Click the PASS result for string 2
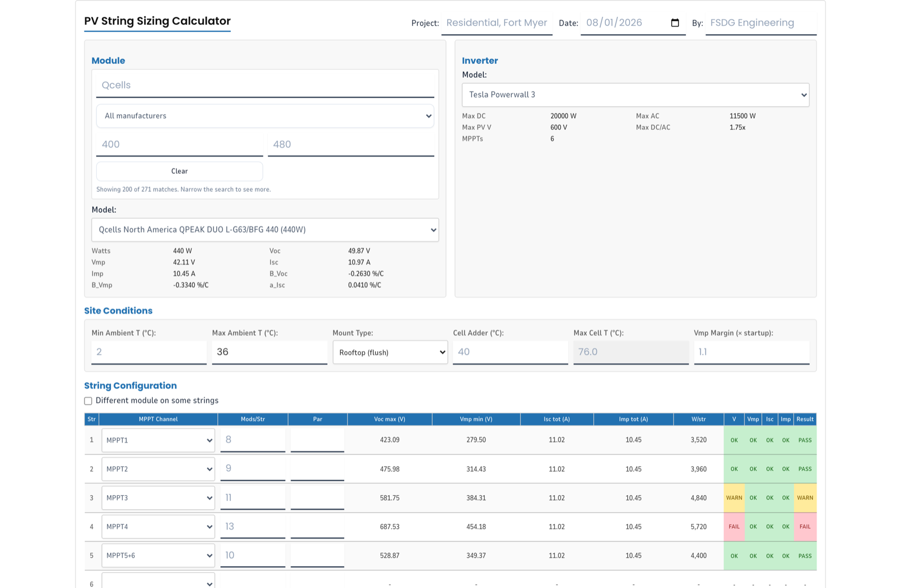The height and width of the screenshot is (588, 901). pos(805,469)
